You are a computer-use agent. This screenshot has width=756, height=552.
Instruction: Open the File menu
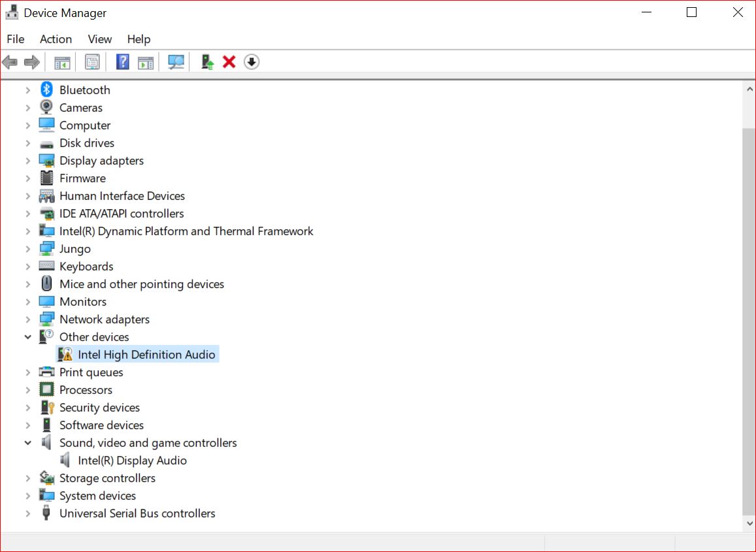coord(16,39)
